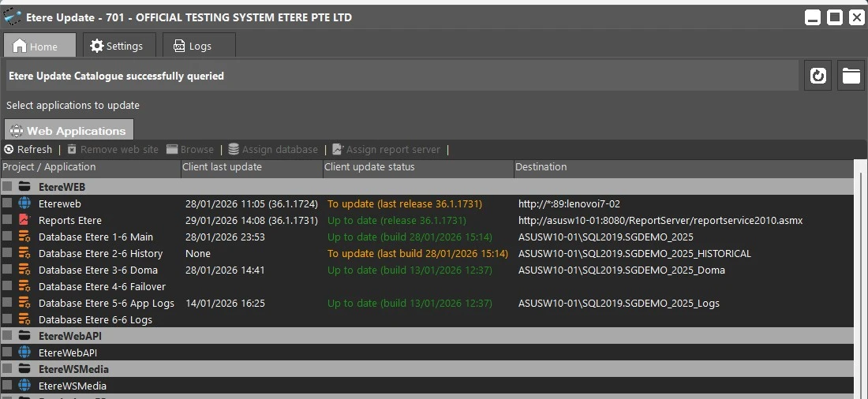Click the EtereWSMedia globe icon
Viewport: 868px width, 399px height.
tap(24, 386)
